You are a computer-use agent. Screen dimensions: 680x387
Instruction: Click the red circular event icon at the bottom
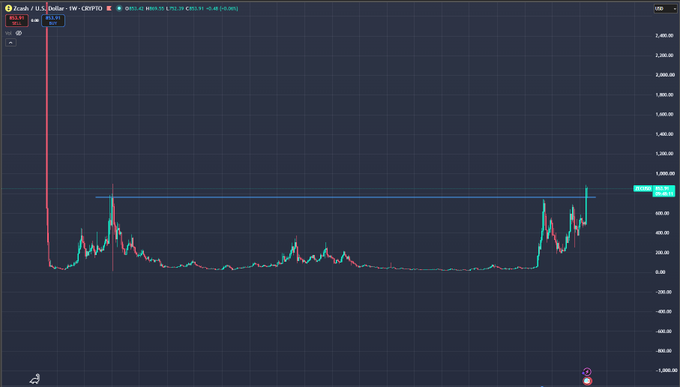pyautogui.click(x=587, y=381)
